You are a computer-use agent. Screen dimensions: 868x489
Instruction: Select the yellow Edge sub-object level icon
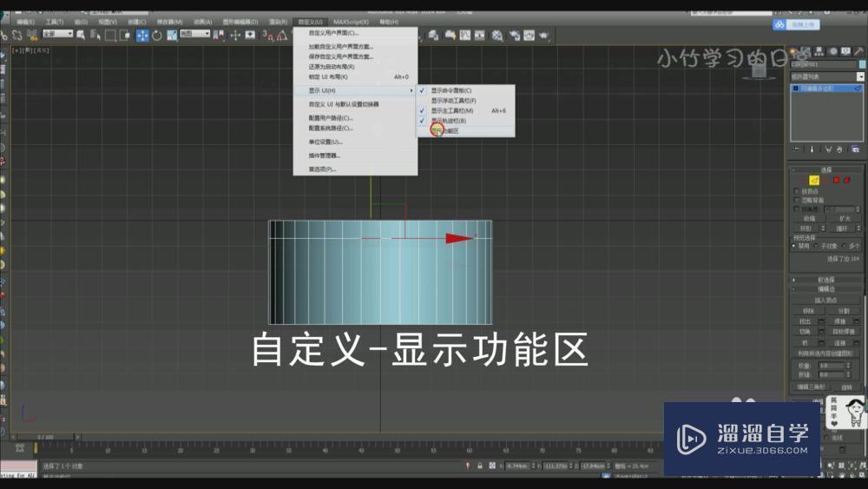tap(814, 180)
